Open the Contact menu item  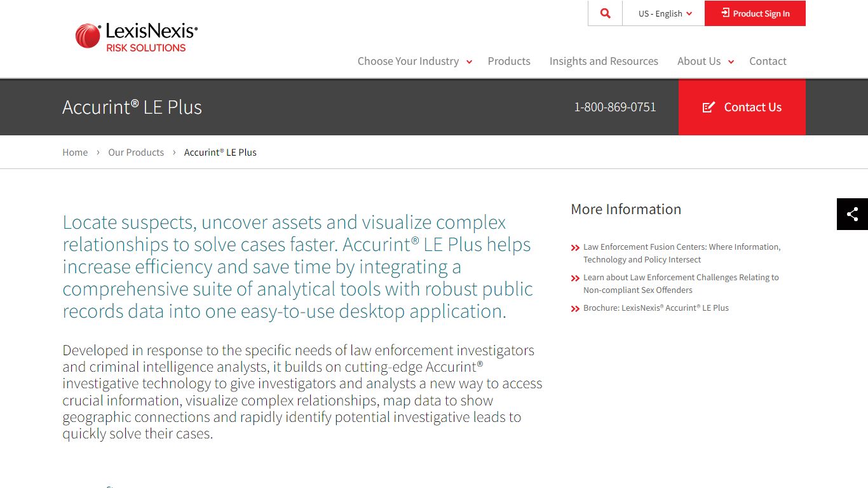point(768,61)
